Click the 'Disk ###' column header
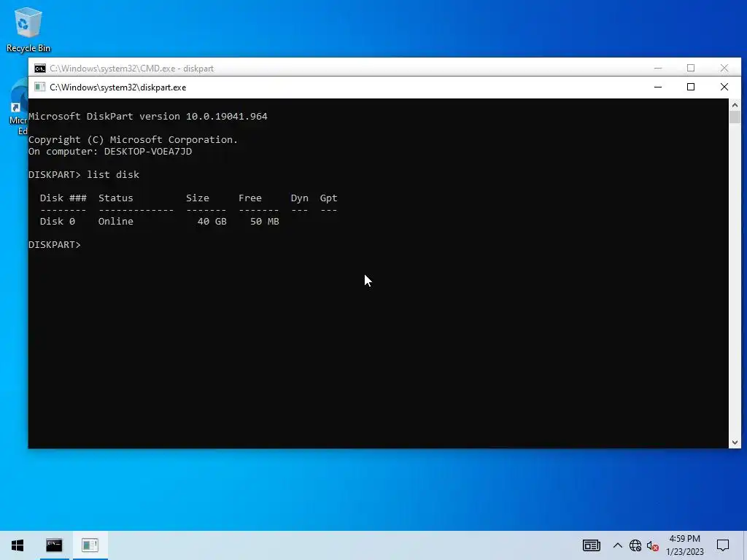747x560 pixels. pos(63,198)
